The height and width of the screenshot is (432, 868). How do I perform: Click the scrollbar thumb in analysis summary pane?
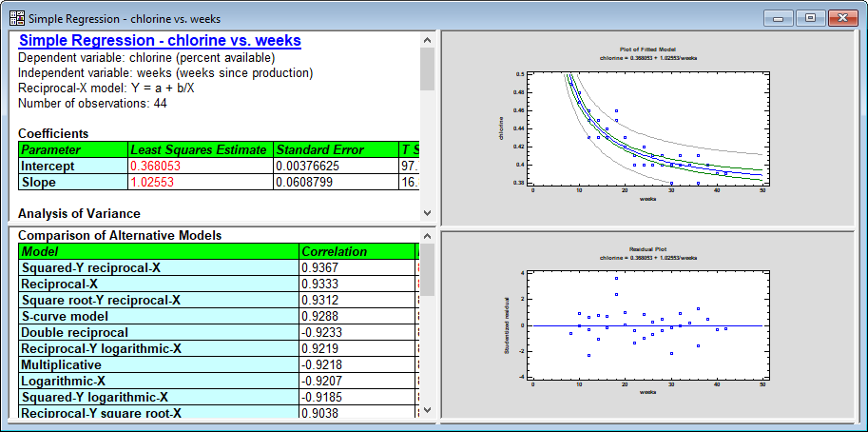tap(427, 69)
